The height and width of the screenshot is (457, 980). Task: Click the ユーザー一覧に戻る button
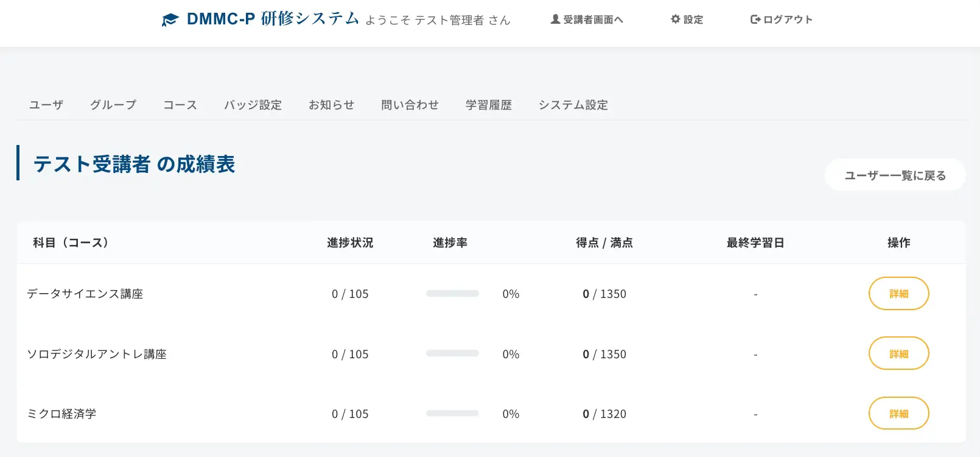[x=895, y=175]
